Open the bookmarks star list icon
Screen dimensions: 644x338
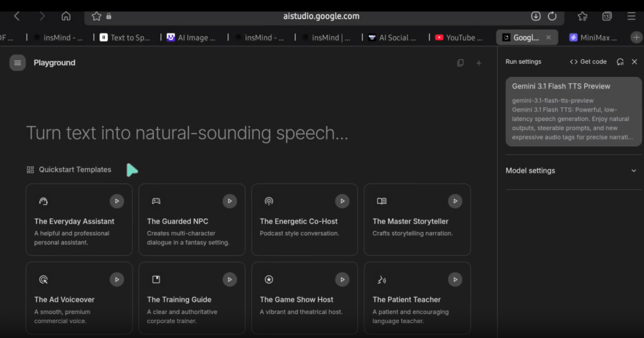[583, 16]
